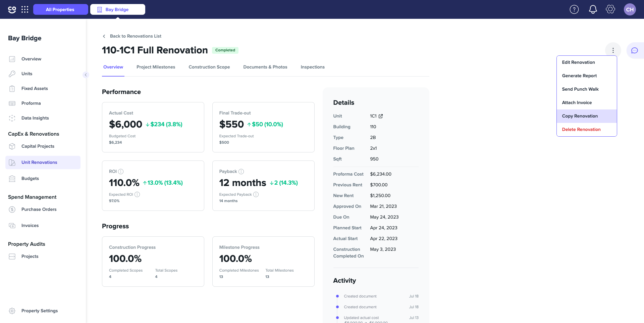Click the All Properties button
The width and height of the screenshot is (644, 323).
60,9
